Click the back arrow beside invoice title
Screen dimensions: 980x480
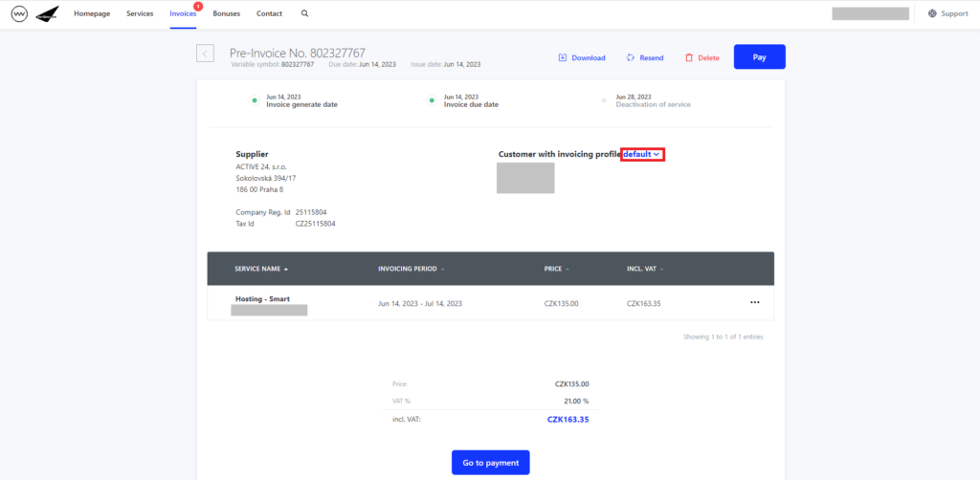tap(205, 54)
